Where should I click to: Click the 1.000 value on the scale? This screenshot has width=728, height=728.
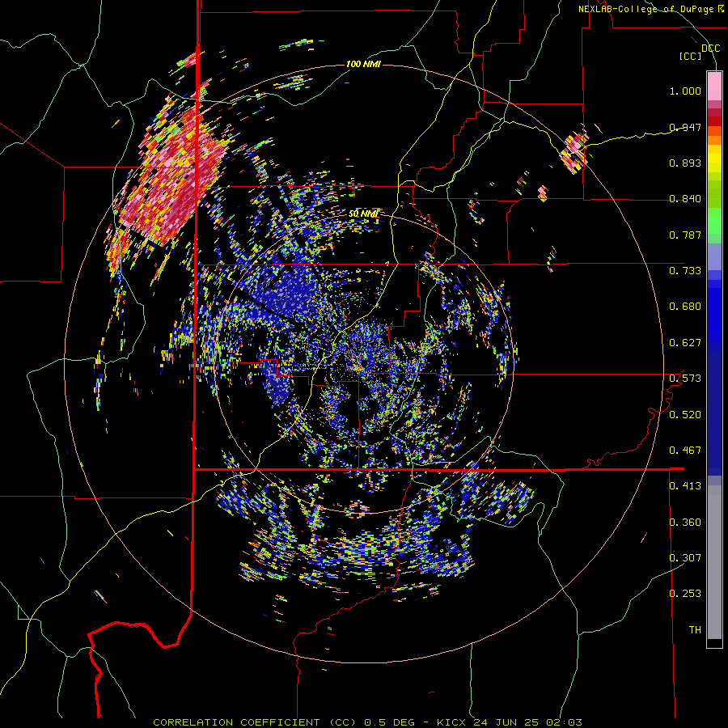pyautogui.click(x=685, y=91)
